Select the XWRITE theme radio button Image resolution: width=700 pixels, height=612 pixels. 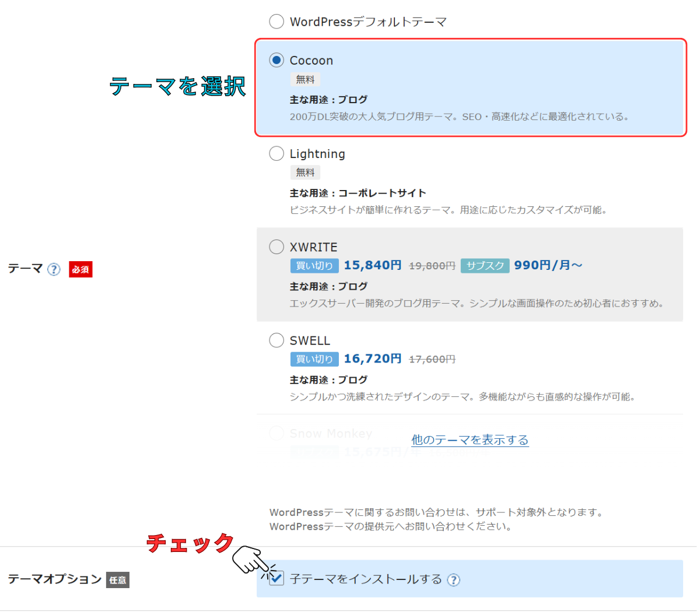pos(276,247)
